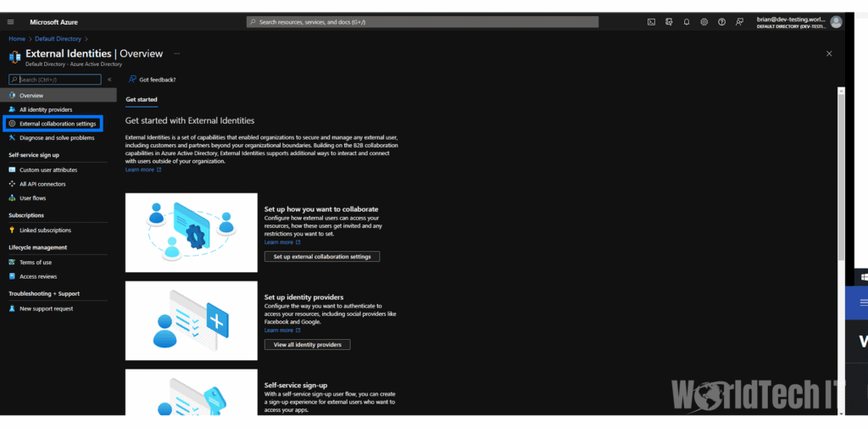Click the Access reviews icon

(x=12, y=276)
